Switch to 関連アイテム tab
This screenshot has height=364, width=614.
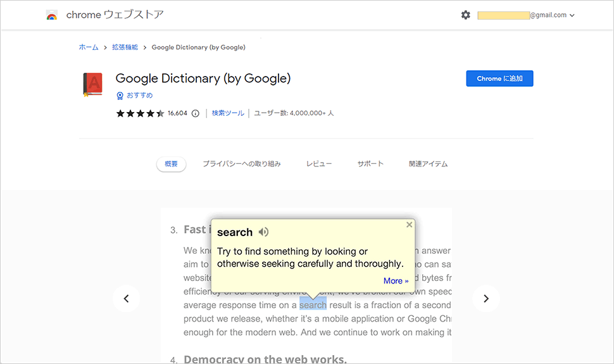[x=428, y=164]
